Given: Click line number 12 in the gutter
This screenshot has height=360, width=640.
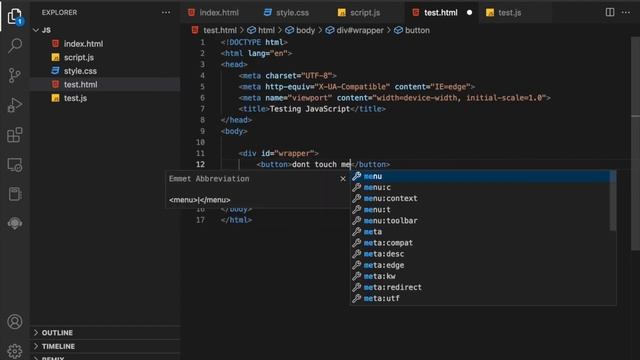Looking at the screenshot, I should (x=200, y=164).
